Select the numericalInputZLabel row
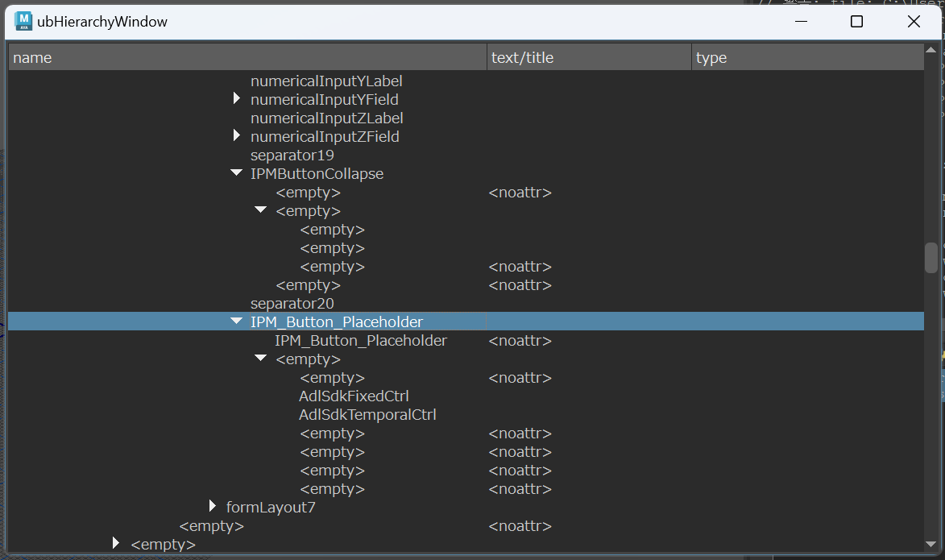The height and width of the screenshot is (560, 945). 326,118
